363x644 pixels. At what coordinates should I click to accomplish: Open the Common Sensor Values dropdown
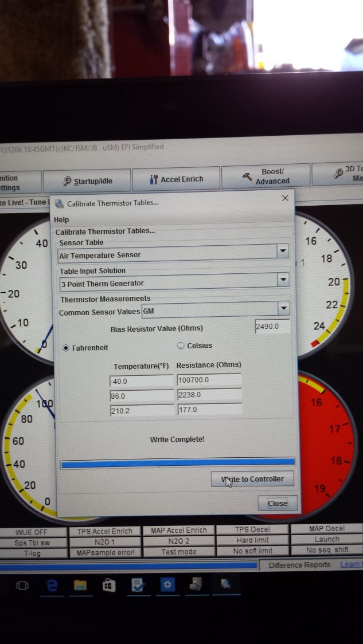(283, 308)
